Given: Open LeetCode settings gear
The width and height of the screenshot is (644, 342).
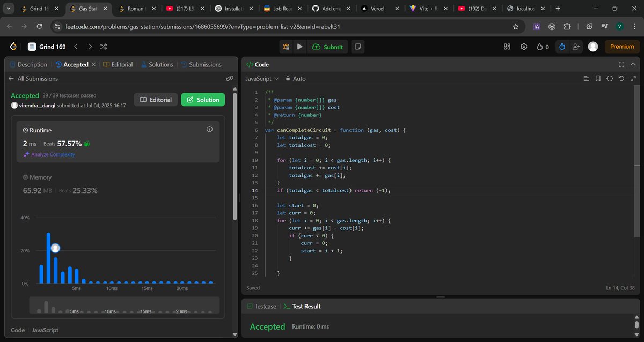Looking at the screenshot, I should [x=524, y=47].
